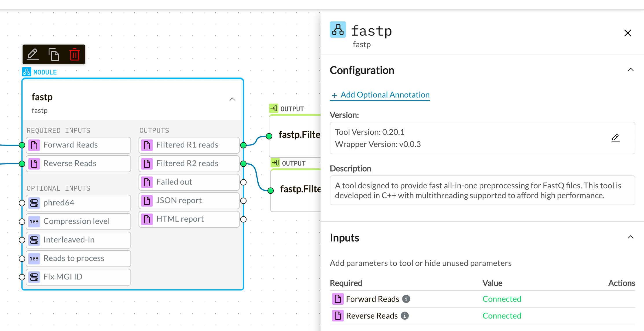This screenshot has width=644, height=331.
Task: Click the Connected value for Forward Reads
Action: [x=502, y=299]
